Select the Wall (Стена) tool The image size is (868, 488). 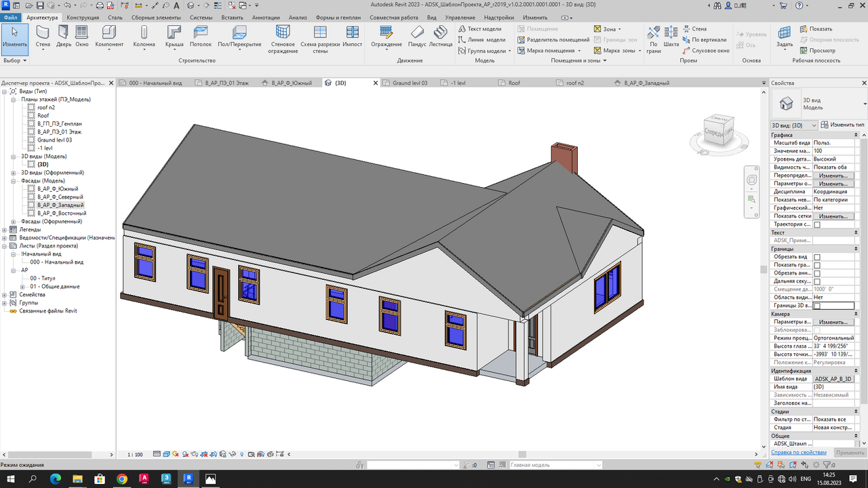pyautogui.click(x=43, y=36)
